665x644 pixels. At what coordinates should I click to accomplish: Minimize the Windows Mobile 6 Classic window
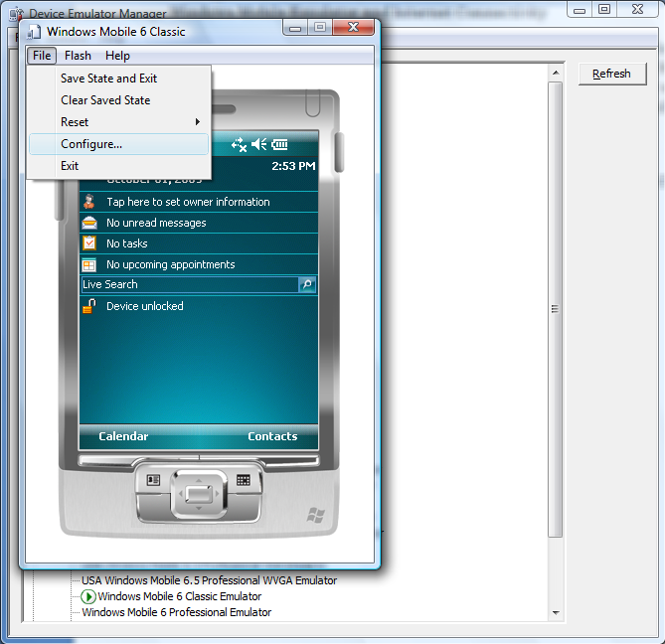(295, 28)
